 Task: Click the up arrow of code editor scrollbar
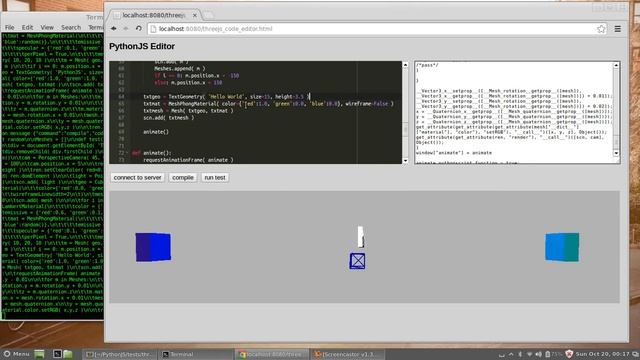click(405, 64)
